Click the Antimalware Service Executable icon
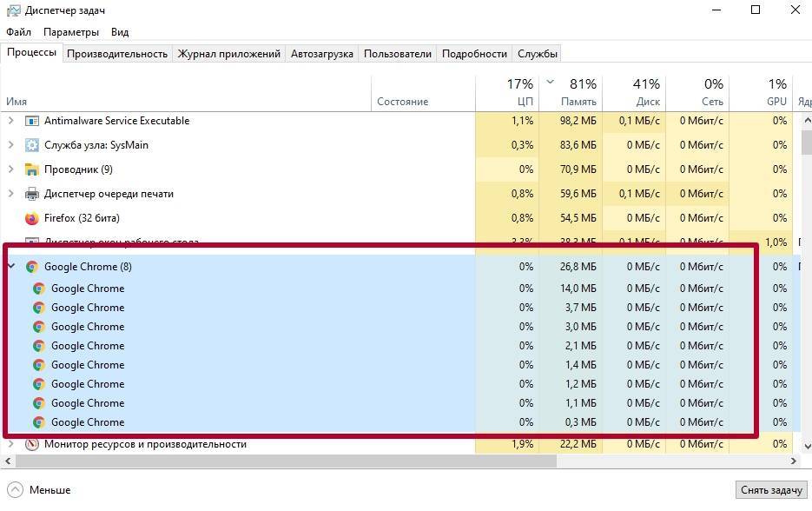The width and height of the screenshot is (812, 511). [x=32, y=121]
